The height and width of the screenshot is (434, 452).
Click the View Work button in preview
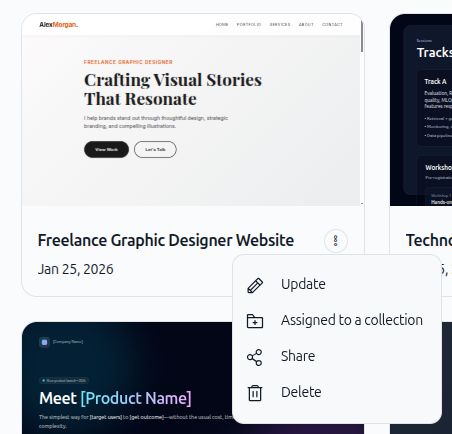[106, 149]
